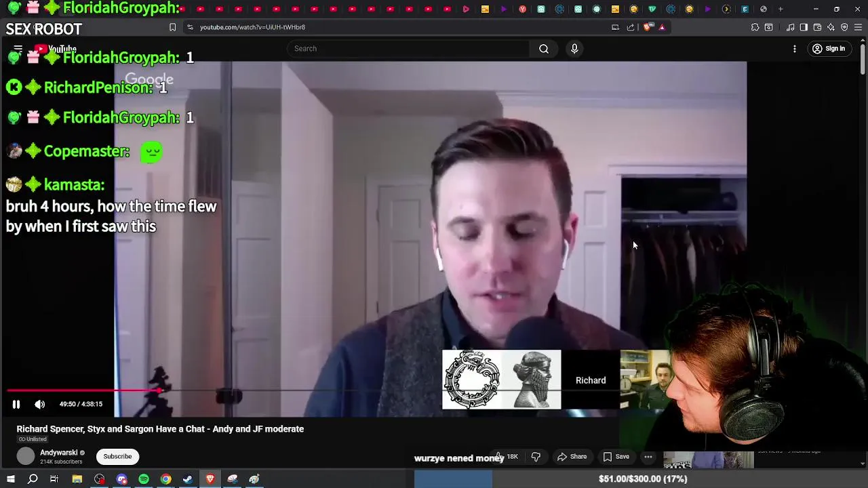The width and height of the screenshot is (868, 488).
Task: Open the Brave Rewards triangle icon
Action: (x=662, y=27)
